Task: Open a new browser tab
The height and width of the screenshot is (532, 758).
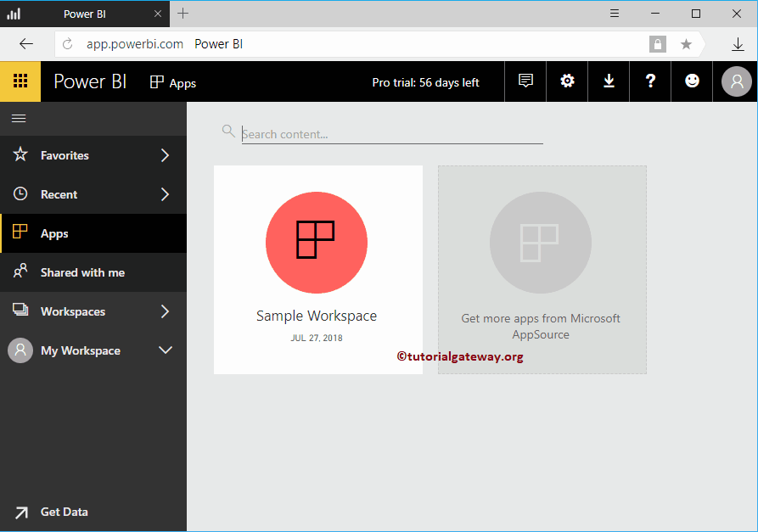Action: [x=182, y=14]
